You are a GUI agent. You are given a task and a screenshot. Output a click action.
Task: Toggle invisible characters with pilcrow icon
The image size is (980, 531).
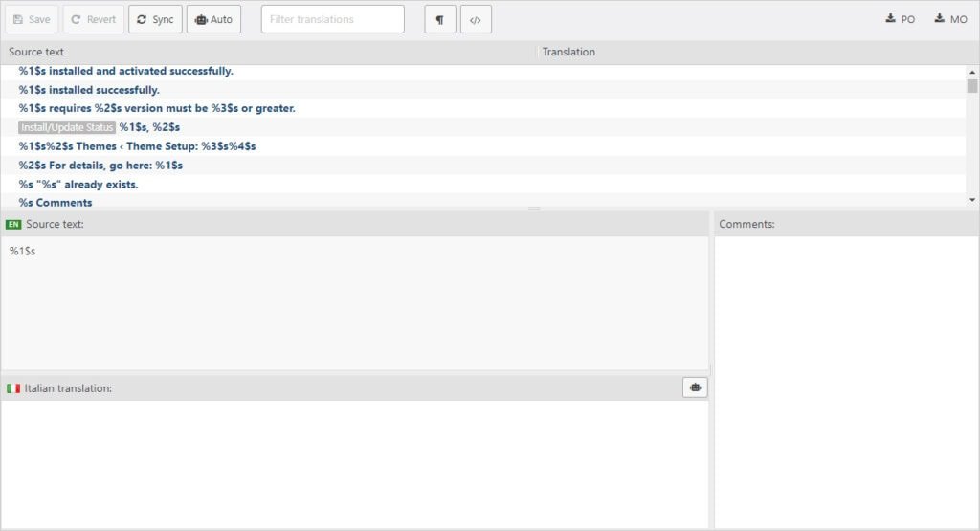coord(439,19)
